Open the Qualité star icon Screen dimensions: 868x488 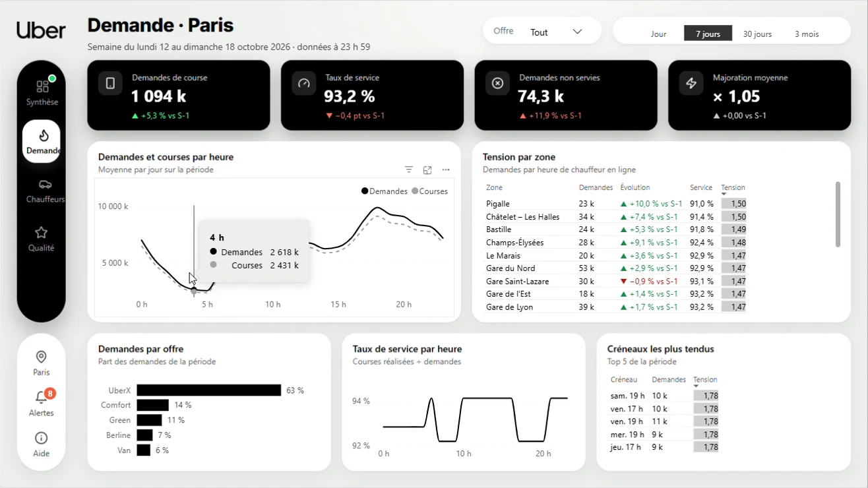point(41,233)
